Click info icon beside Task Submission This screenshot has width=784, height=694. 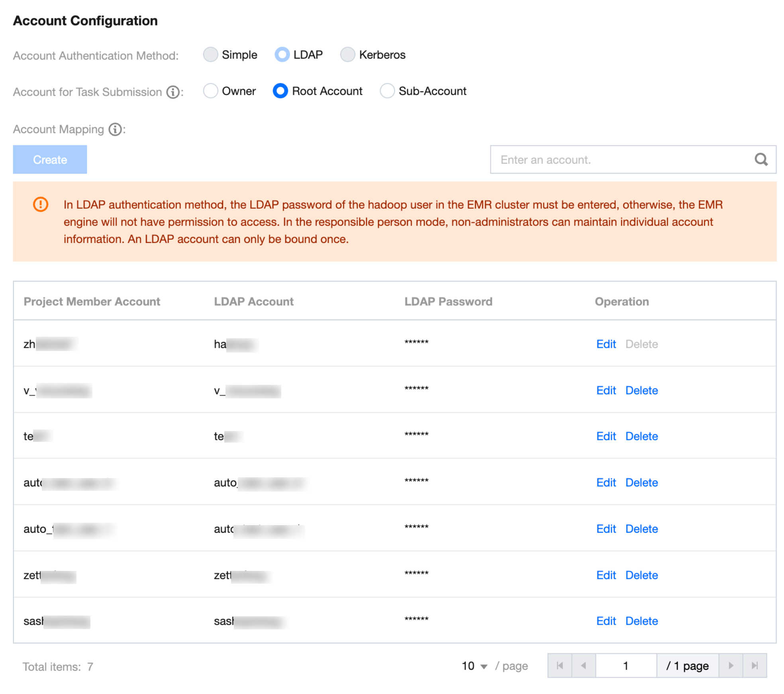click(x=172, y=92)
